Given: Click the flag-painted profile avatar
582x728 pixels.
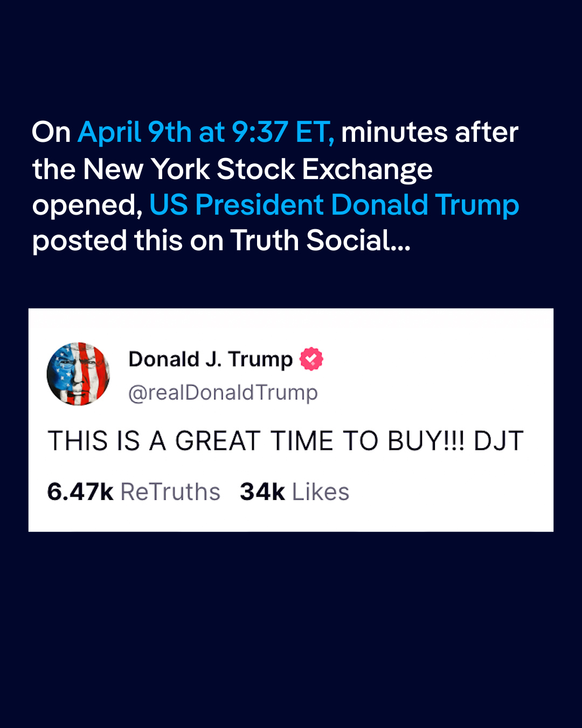Looking at the screenshot, I should click(78, 374).
